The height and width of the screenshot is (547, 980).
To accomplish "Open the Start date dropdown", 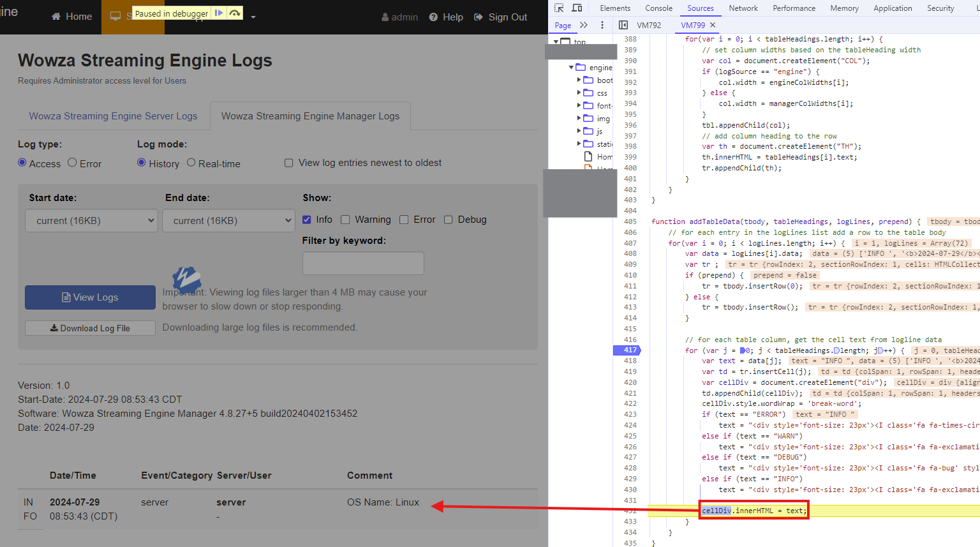I will [x=91, y=221].
